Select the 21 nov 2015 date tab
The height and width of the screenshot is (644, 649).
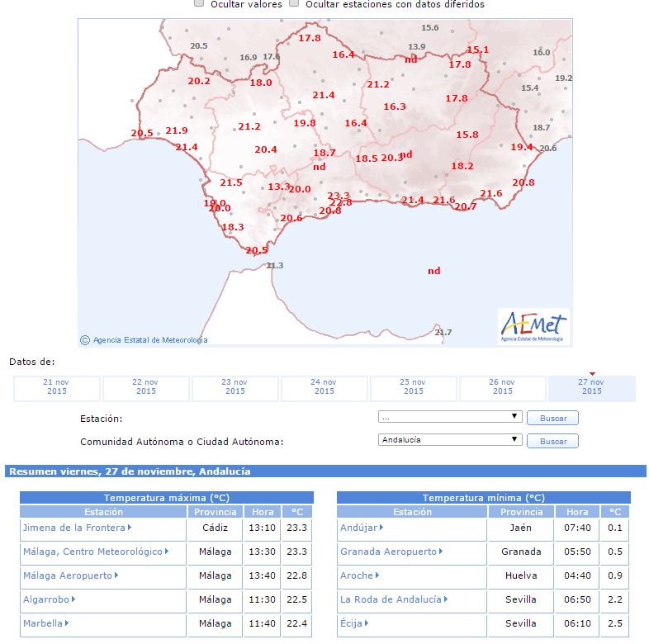point(57,389)
